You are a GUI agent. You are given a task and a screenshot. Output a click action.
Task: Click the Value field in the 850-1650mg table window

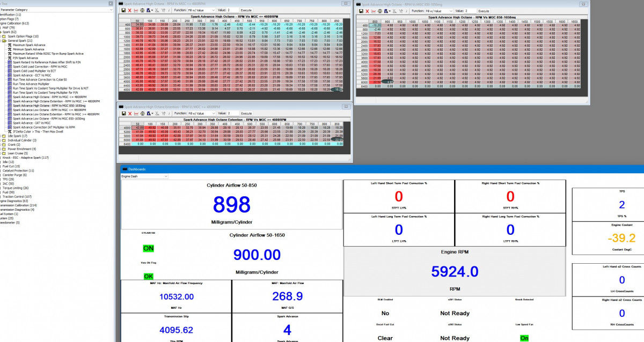point(470,10)
